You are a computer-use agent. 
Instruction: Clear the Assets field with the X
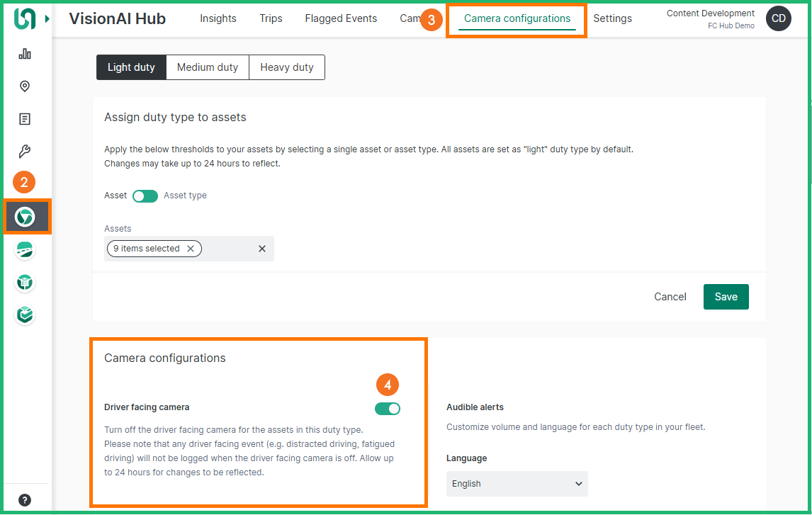point(262,249)
